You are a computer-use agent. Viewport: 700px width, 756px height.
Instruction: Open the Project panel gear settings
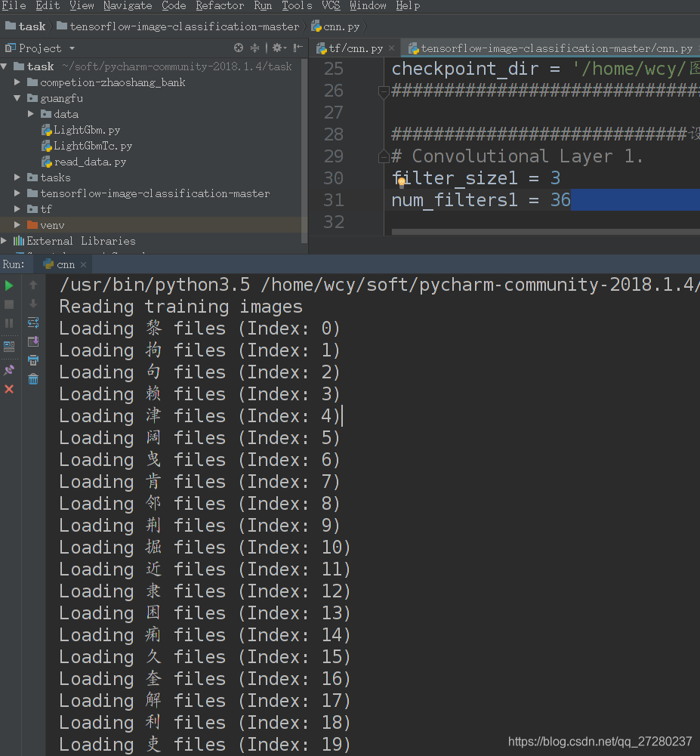click(279, 48)
